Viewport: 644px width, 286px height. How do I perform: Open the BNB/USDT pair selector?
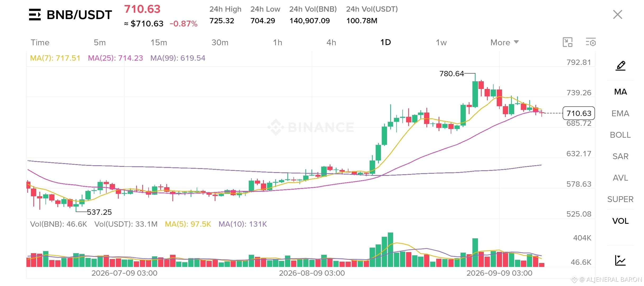[x=79, y=15]
